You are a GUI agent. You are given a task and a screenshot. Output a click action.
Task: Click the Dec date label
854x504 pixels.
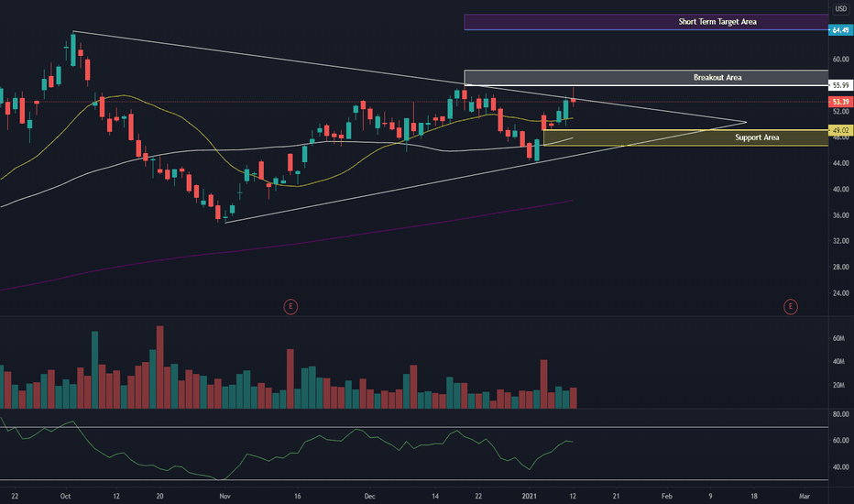[x=370, y=497]
